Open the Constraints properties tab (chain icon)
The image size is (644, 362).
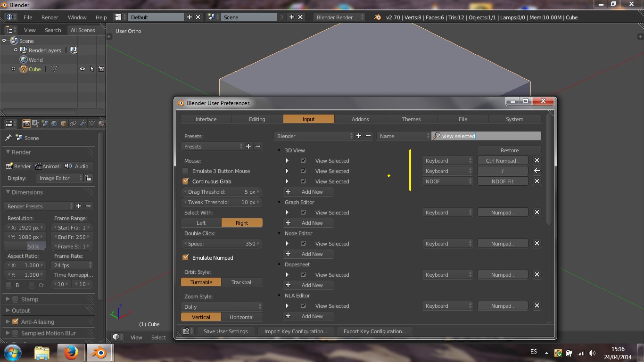pyautogui.click(x=73, y=123)
